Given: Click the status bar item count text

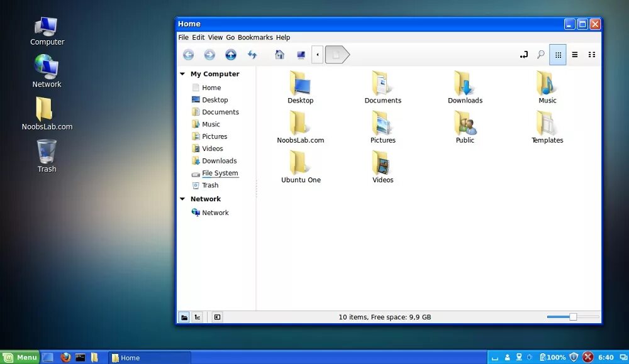Looking at the screenshot, I should (385, 317).
